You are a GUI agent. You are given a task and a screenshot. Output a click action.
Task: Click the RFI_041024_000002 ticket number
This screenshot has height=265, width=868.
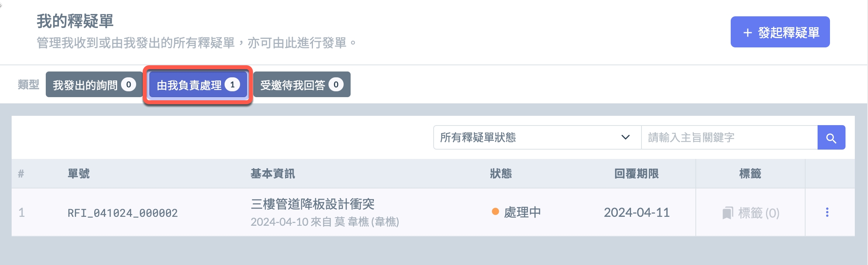(x=123, y=213)
